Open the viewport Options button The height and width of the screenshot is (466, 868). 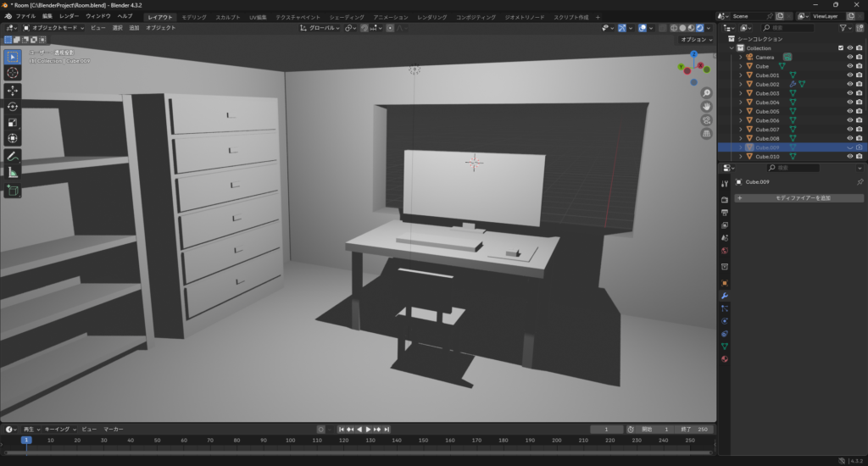click(x=697, y=40)
